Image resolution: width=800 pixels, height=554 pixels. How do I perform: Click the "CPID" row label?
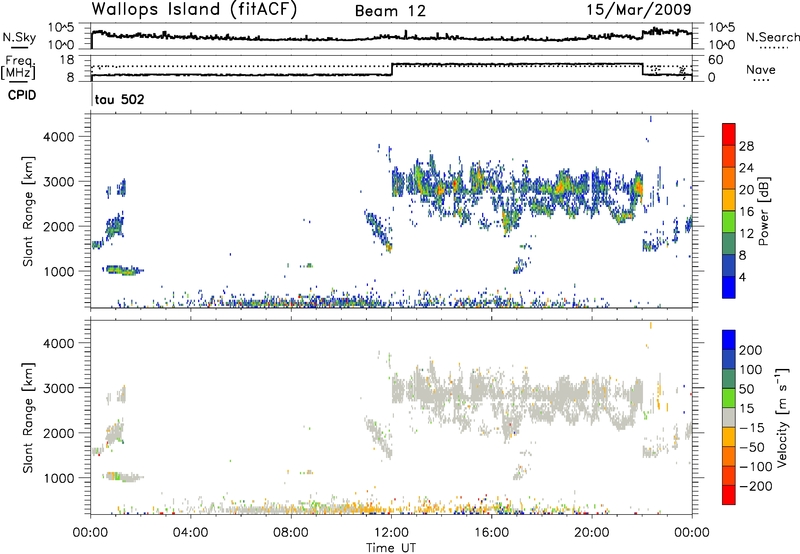click(22, 95)
